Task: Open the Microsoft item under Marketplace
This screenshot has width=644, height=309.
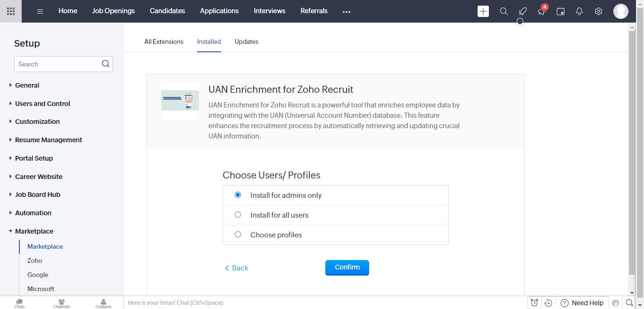Action: [41, 289]
